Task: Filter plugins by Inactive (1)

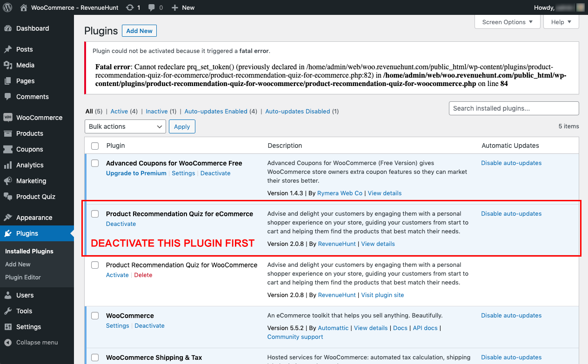Action: coord(161,112)
